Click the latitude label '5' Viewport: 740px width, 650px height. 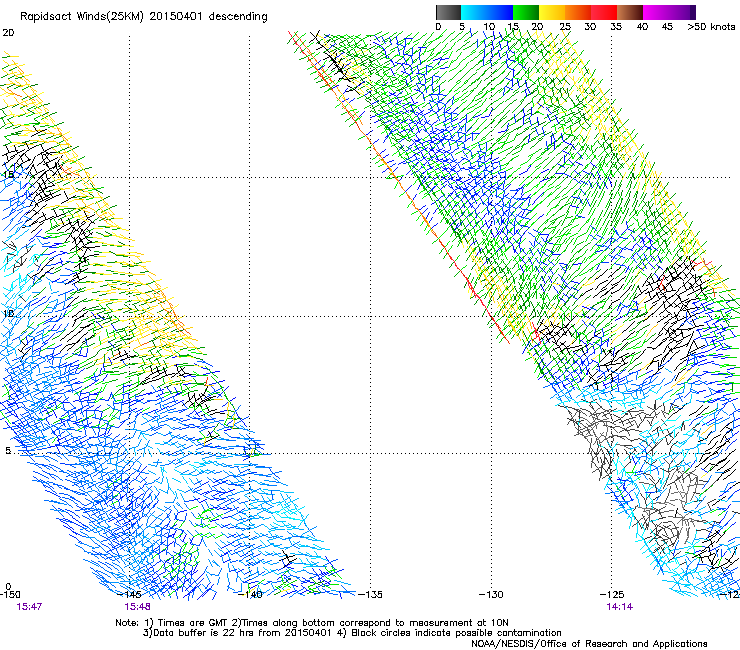pyautogui.click(x=8, y=451)
